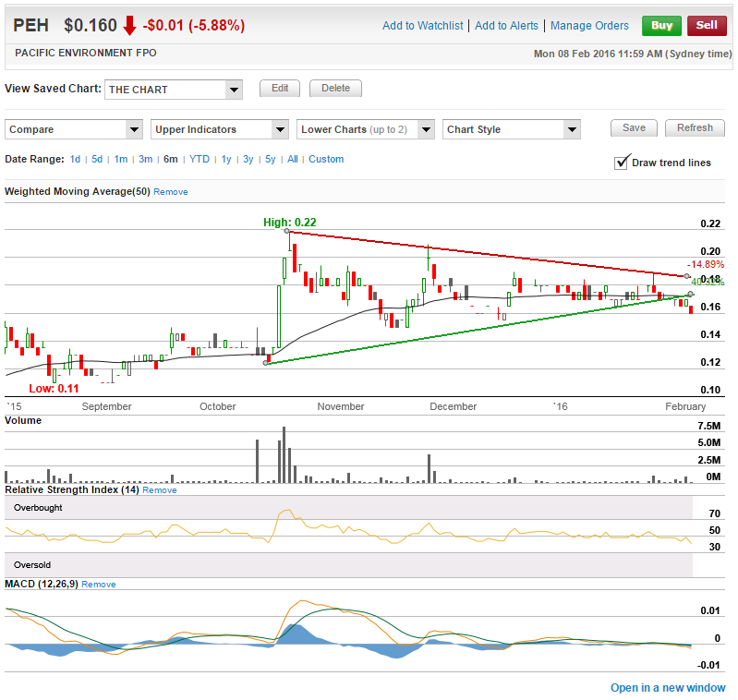Toggle the Draw trend lines checkbox

[622, 163]
